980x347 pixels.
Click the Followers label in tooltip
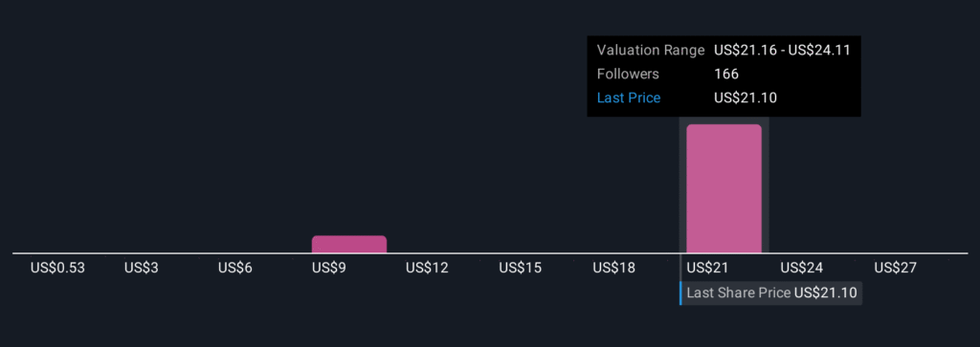(628, 75)
